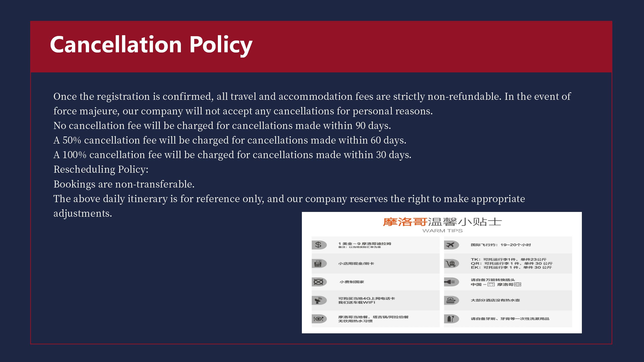Click the "WARM TIPS" subtitle in image
644x362 pixels.
442,231
